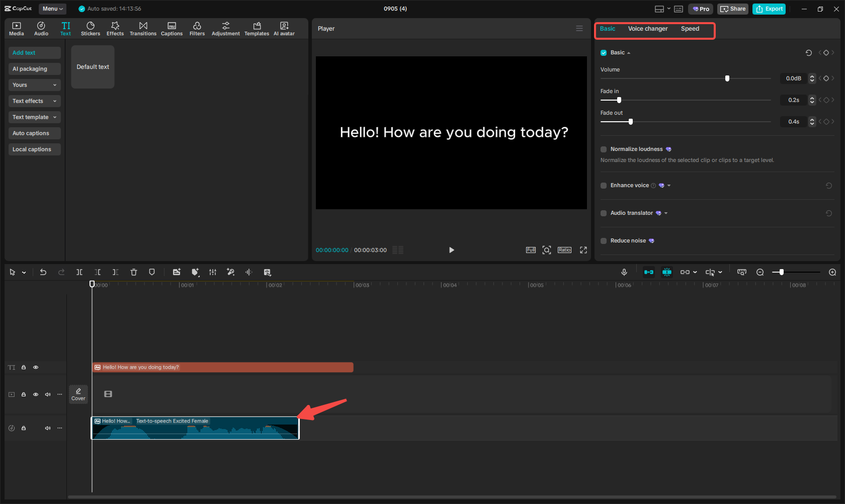Switch to the Speed tab
This screenshot has width=845, height=504.
click(x=690, y=29)
